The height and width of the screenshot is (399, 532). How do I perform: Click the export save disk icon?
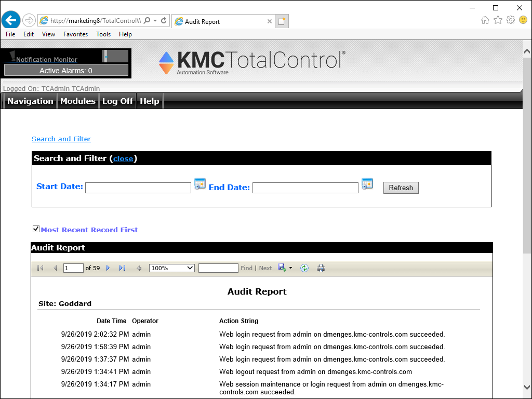(x=282, y=268)
